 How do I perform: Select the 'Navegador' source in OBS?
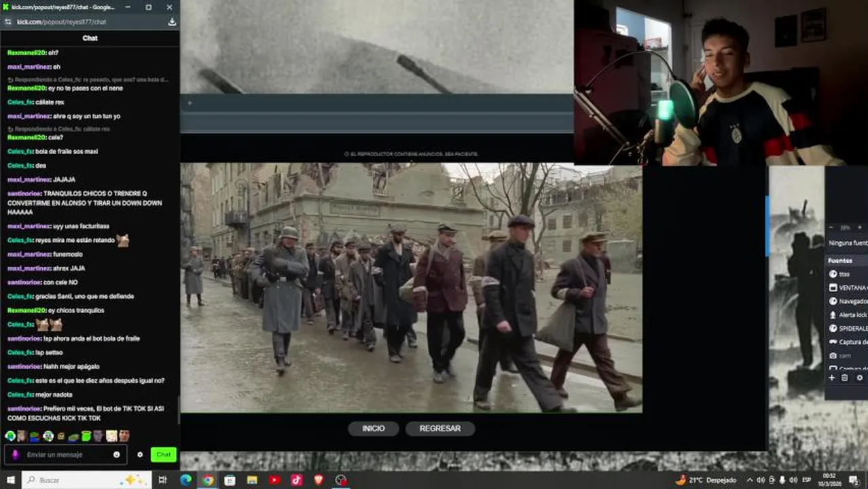pos(847,301)
